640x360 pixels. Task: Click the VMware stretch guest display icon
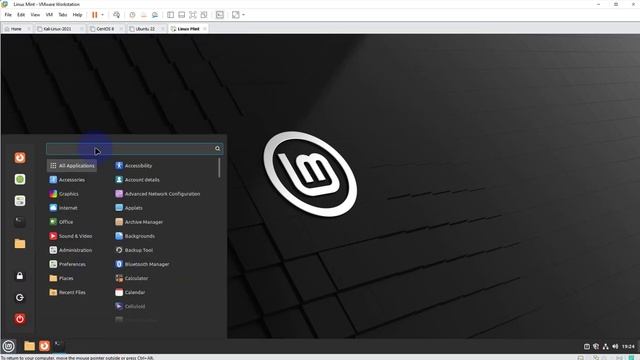[236, 15]
